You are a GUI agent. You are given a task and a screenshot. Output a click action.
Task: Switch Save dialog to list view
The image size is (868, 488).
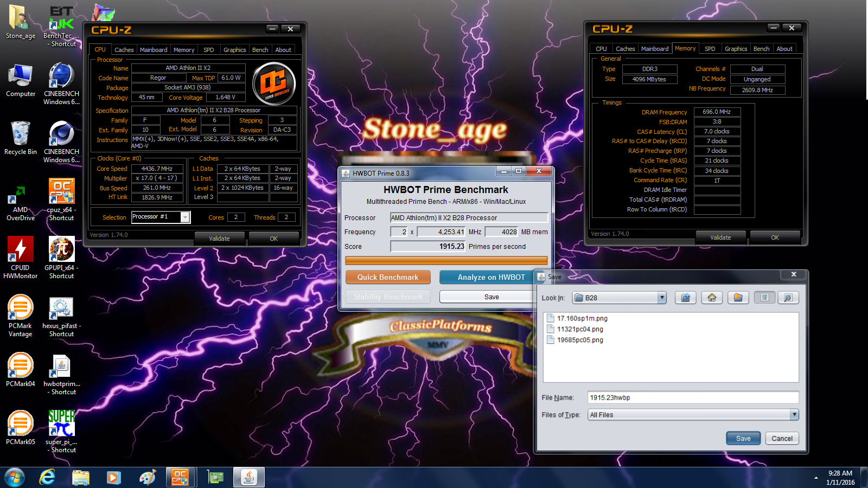[x=764, y=298]
